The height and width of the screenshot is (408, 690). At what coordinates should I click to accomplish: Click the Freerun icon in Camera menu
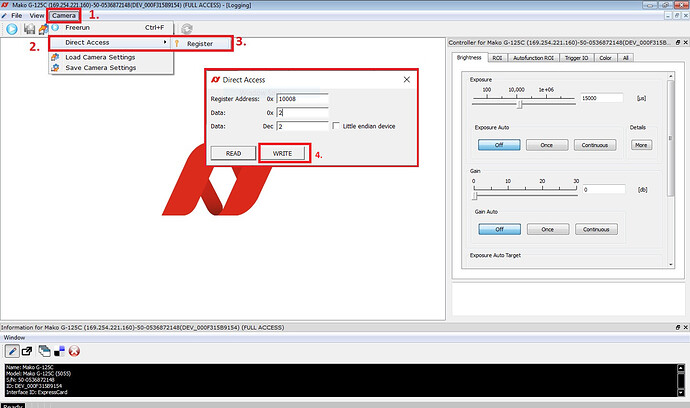55,27
